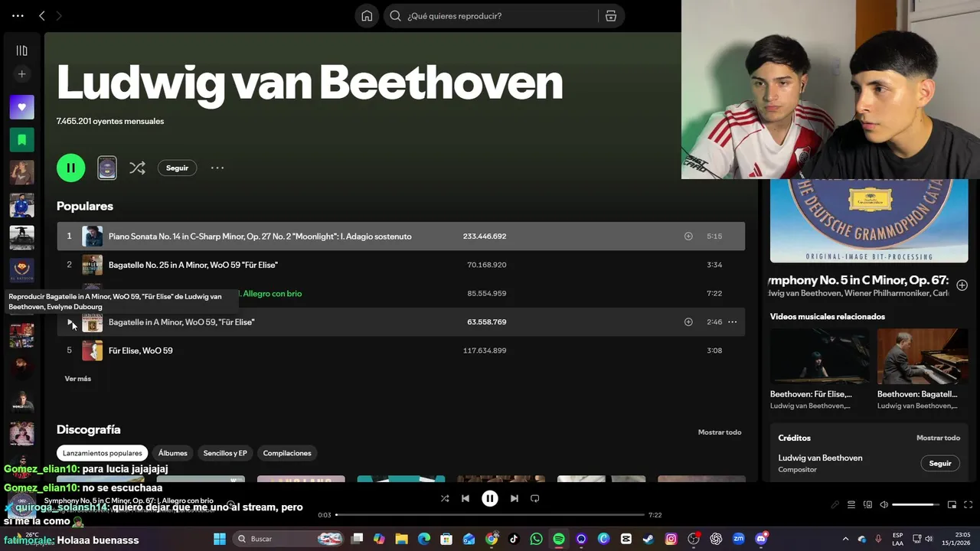Viewport: 980px width, 551px height.
Task: Open the mini player
Action: 952,505
